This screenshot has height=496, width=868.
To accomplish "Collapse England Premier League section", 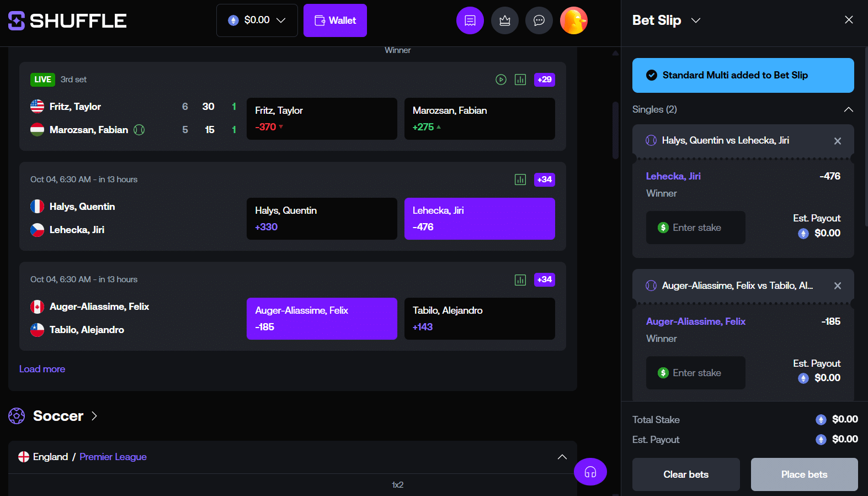I will coord(562,457).
